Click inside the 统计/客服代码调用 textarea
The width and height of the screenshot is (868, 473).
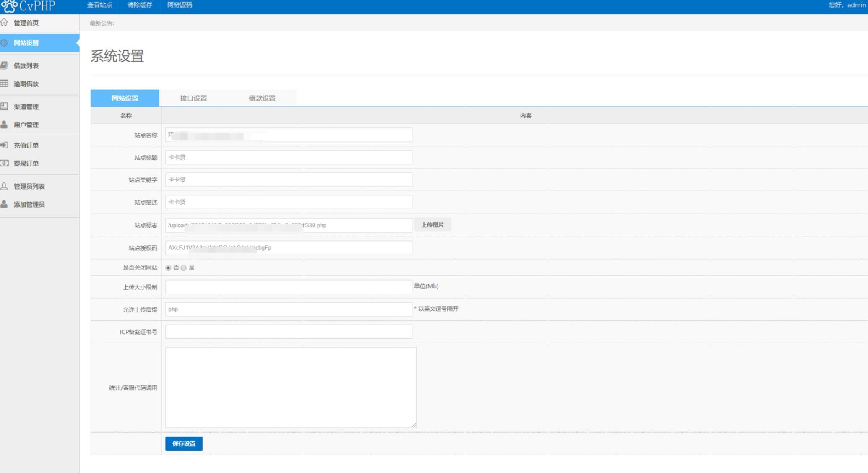[x=291, y=387]
